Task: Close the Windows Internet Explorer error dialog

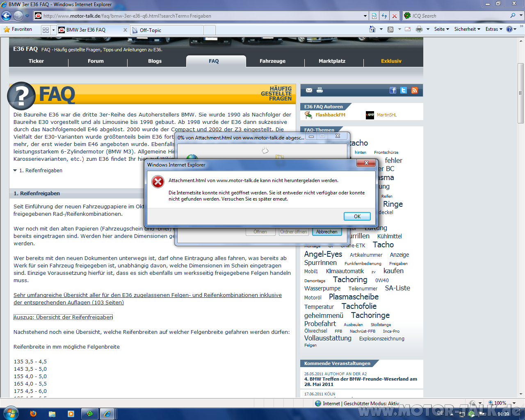Action: point(366,163)
